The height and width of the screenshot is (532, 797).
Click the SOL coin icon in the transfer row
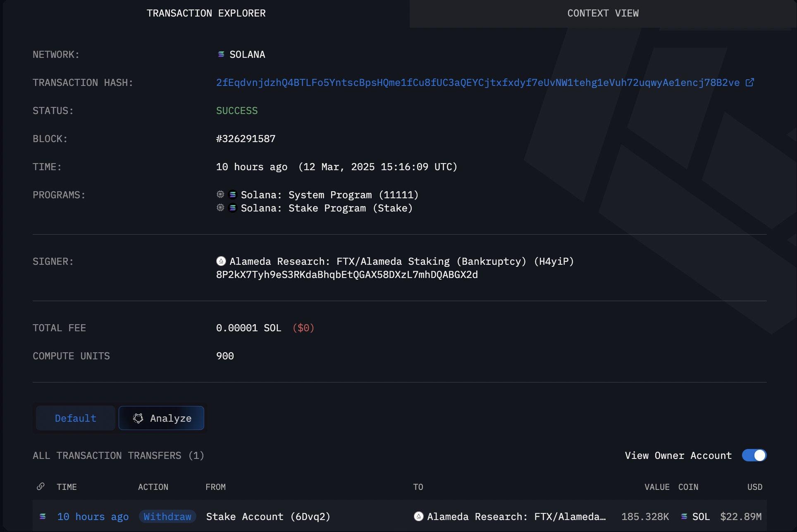(684, 516)
